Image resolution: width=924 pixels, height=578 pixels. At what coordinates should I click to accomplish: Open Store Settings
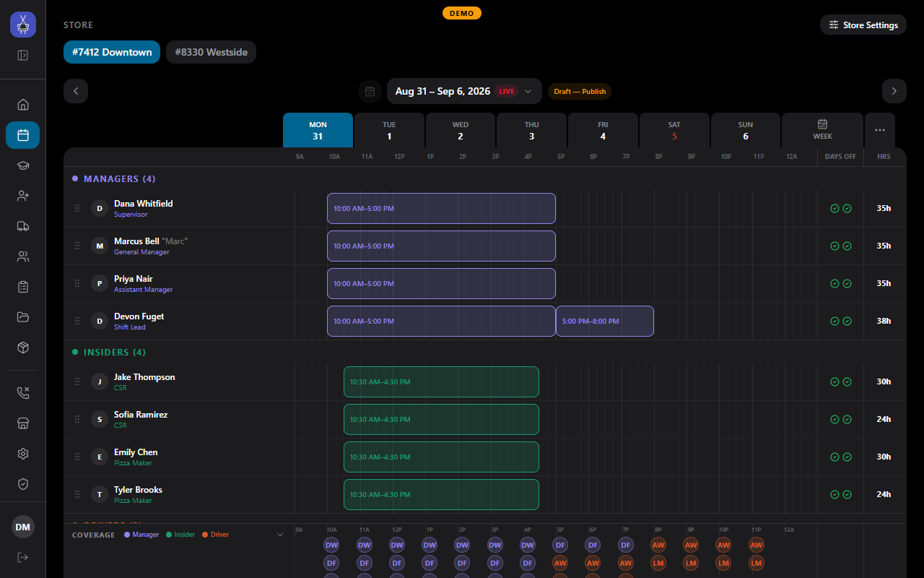863,25
